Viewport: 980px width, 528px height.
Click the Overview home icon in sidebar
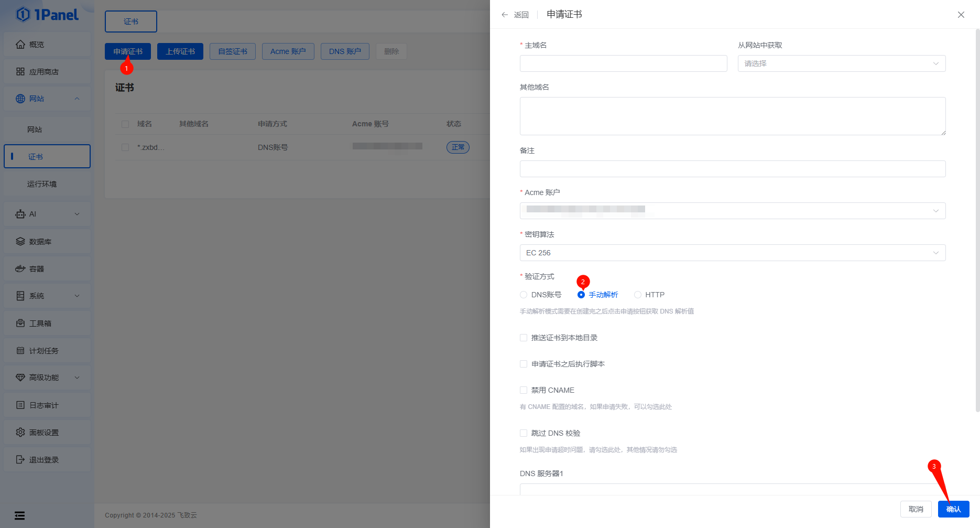point(20,45)
